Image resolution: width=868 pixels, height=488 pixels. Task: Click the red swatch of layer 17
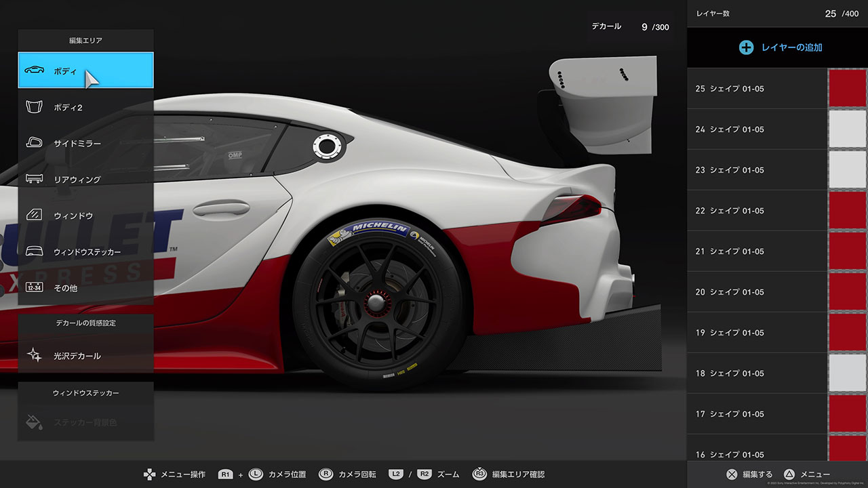point(848,413)
